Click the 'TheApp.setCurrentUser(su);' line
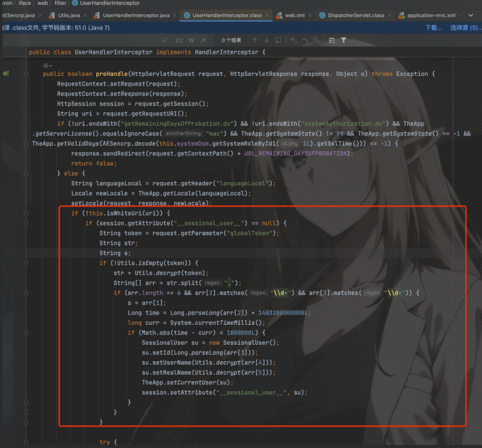The image size is (482, 448). 188,383
